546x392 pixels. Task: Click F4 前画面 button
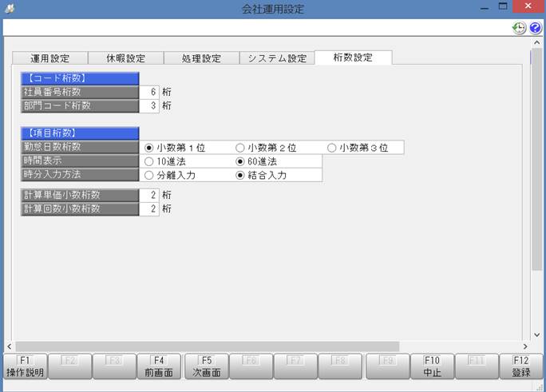tap(159, 366)
